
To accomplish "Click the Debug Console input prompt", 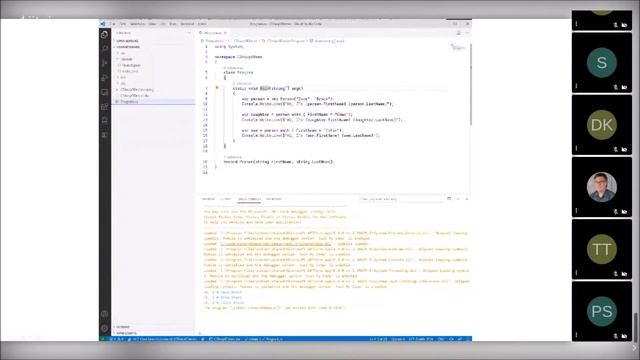I will coord(333,333).
